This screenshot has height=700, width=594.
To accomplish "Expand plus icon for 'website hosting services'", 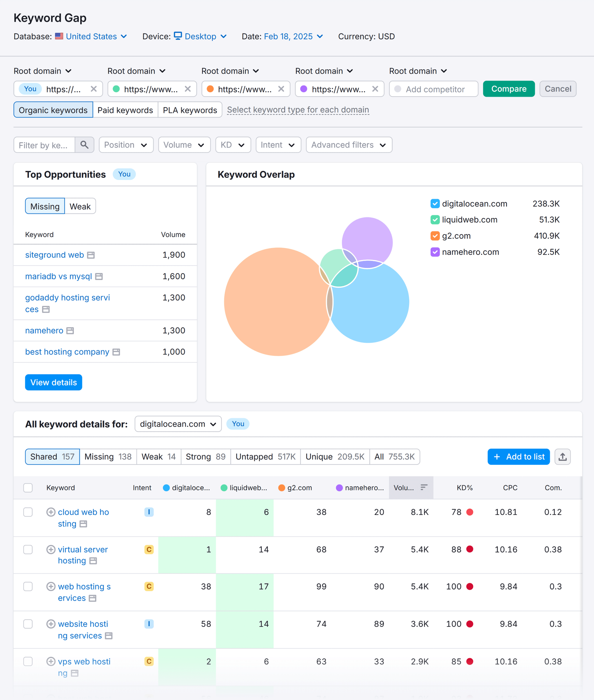I will click(x=51, y=624).
